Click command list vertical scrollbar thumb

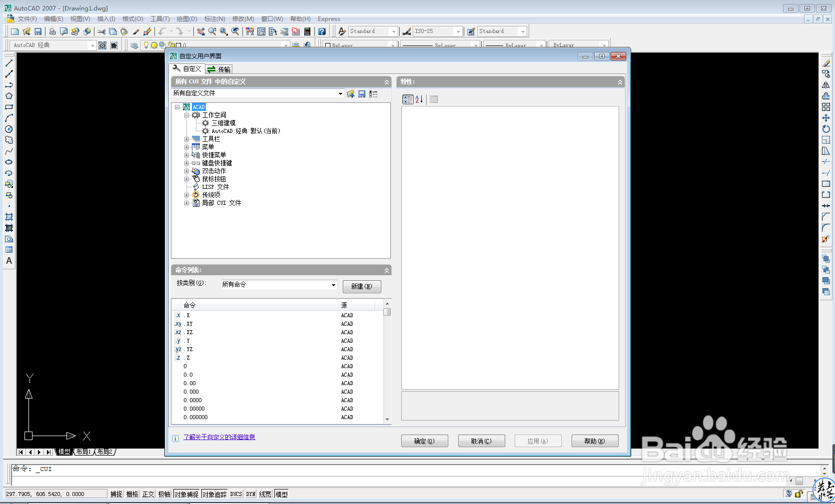pyautogui.click(x=387, y=312)
